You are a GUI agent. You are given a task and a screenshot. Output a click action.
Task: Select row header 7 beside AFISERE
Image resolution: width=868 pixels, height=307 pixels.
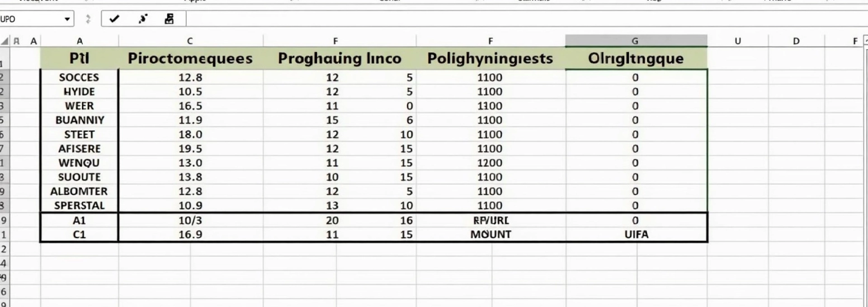click(4, 149)
